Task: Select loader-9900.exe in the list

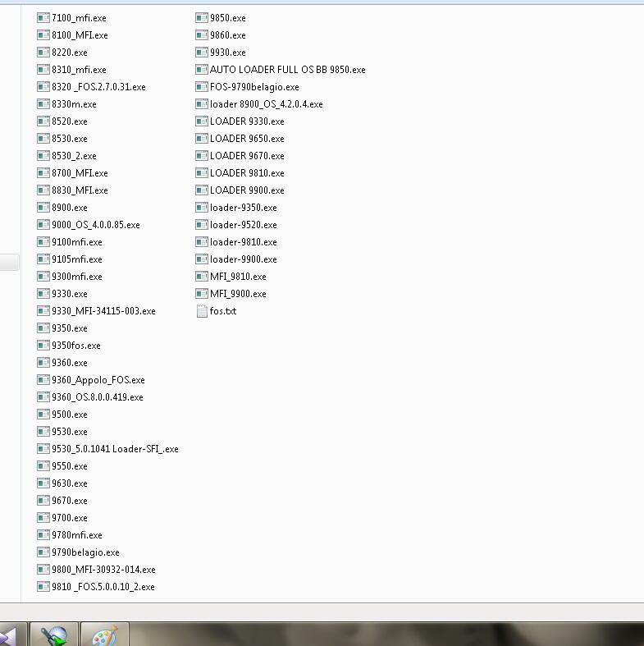Action: click(244, 259)
